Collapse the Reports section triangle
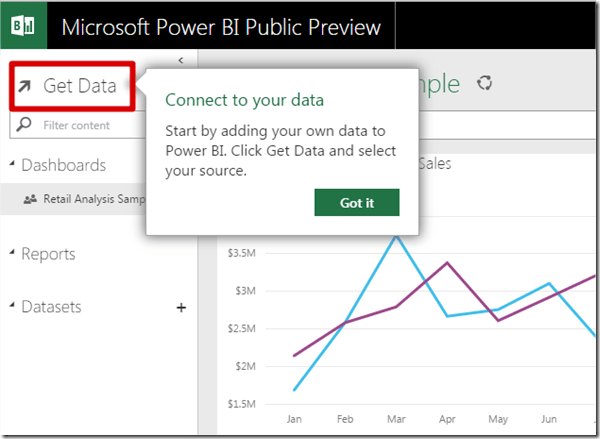This screenshot has width=600, height=439. (x=12, y=254)
